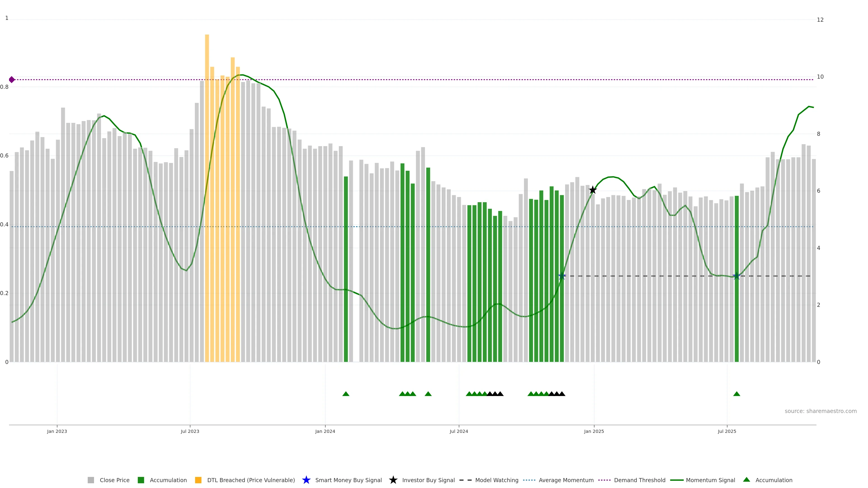Hide the Average Momentum line via legend
The width and height of the screenshot is (868, 488).
566,480
